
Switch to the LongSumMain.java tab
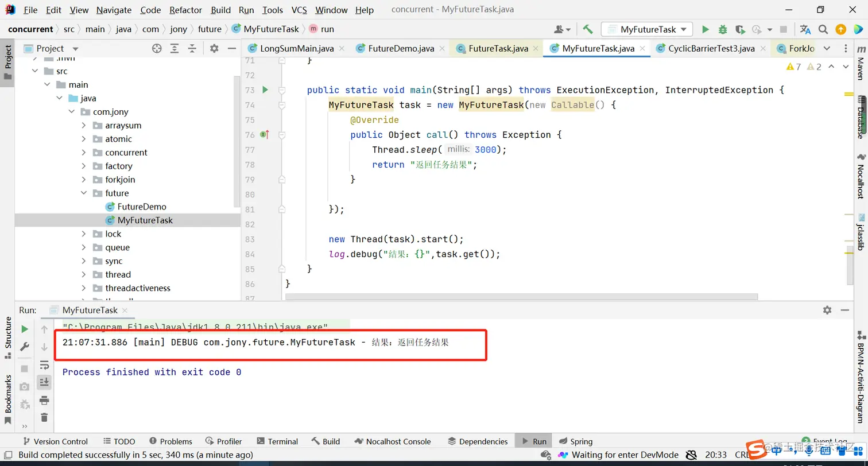click(297, 49)
